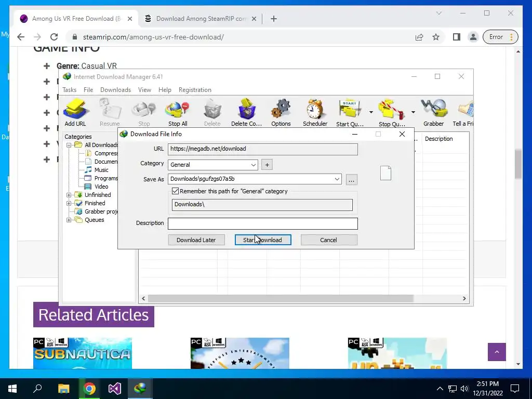
Task: Open the Save As path dropdown arrow
Action: (x=337, y=179)
